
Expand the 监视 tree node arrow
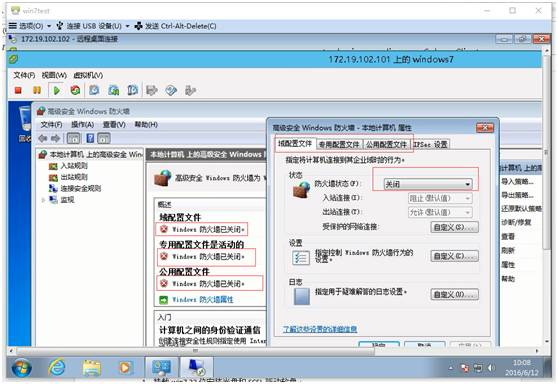43,200
